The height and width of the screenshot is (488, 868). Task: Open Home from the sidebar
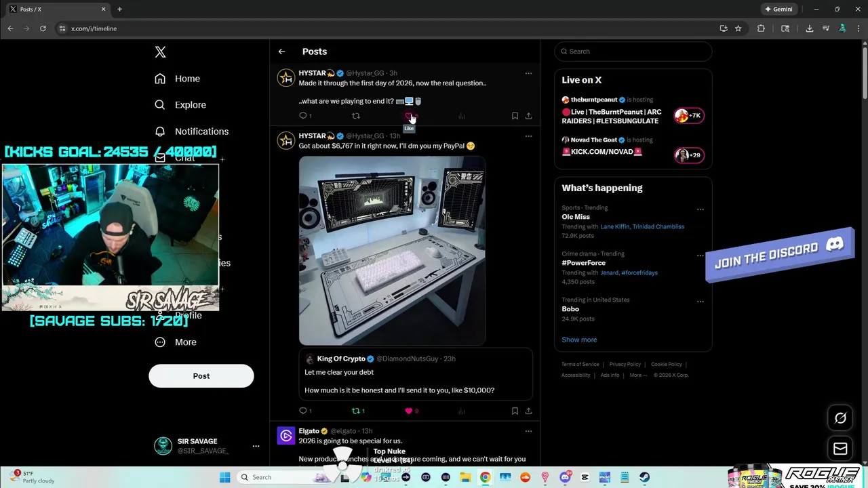[177, 79]
